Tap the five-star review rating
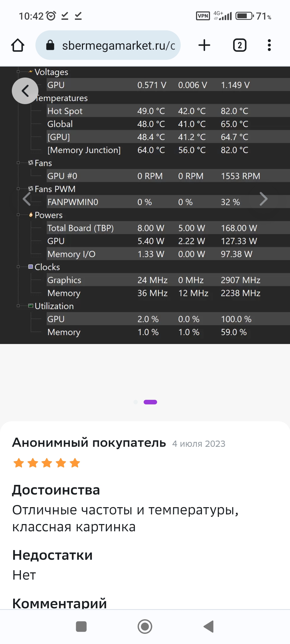The image size is (290, 644). click(x=47, y=463)
